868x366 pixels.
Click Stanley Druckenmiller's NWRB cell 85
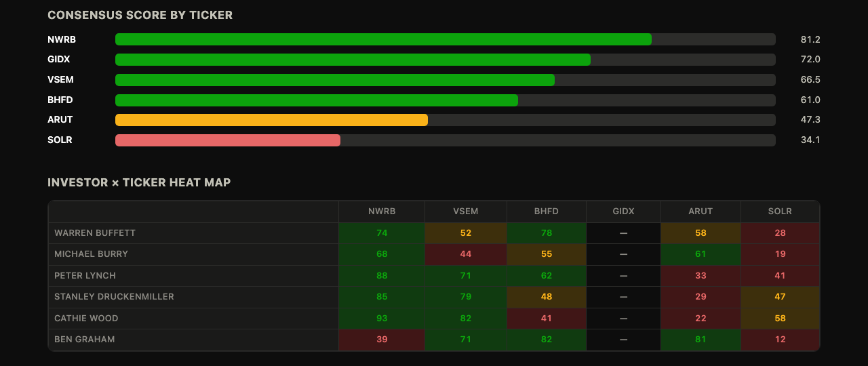pyautogui.click(x=382, y=297)
